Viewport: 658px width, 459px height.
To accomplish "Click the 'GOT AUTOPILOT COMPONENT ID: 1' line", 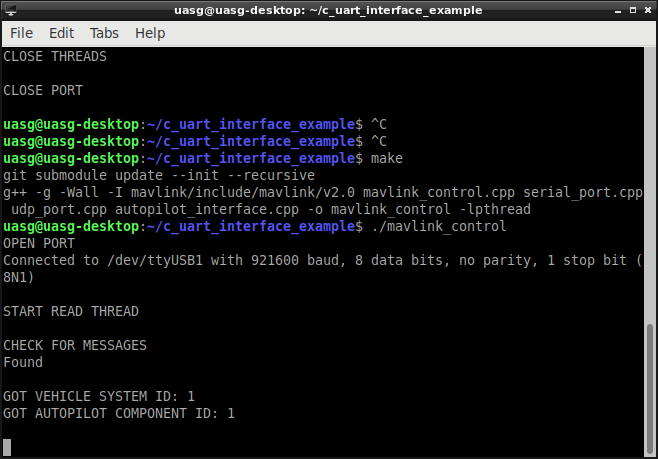I will click(119, 414).
